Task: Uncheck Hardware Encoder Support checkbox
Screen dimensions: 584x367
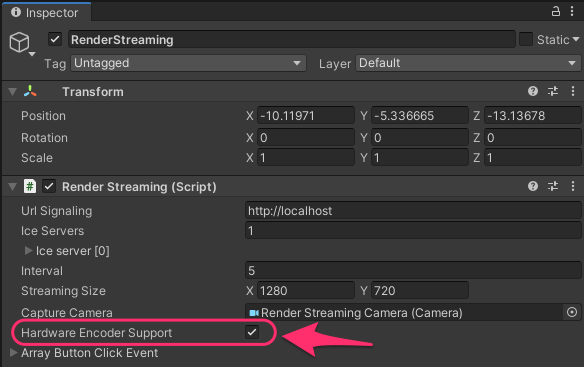Action: 252,332
